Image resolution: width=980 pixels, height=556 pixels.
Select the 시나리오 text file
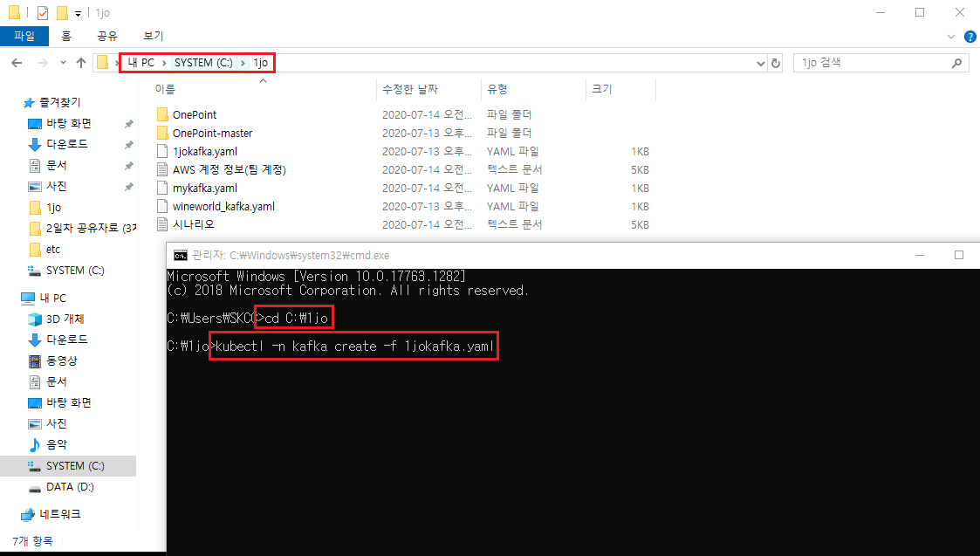193,224
